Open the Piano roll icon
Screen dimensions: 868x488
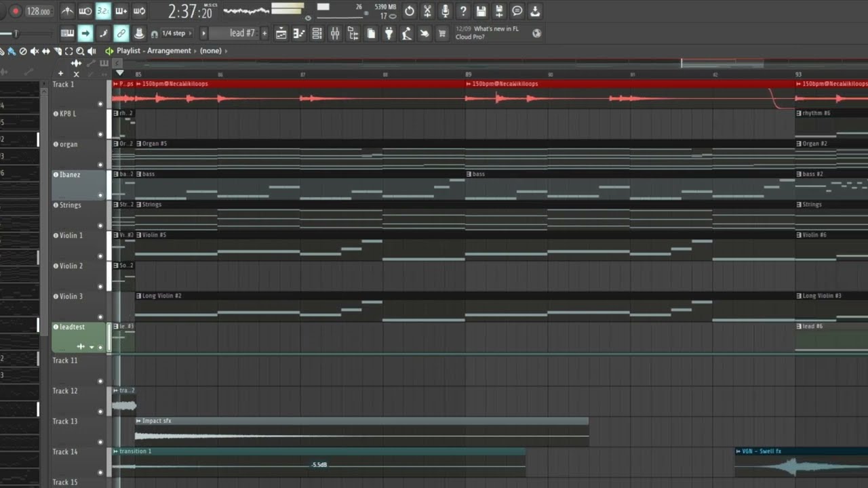click(x=299, y=33)
